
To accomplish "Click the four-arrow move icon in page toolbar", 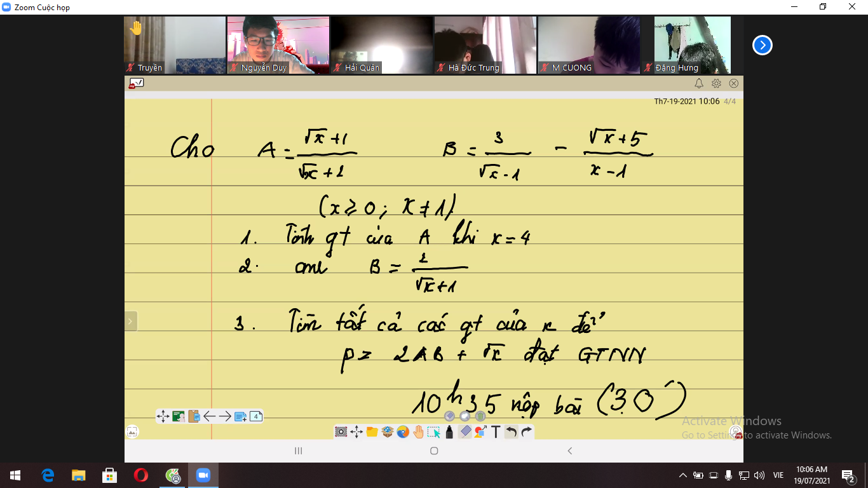I will 163,417.
